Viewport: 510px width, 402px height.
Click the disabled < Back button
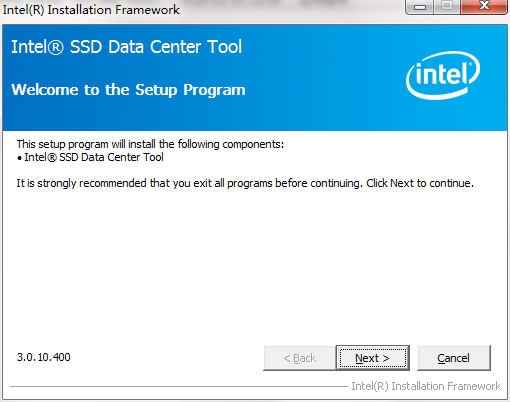click(299, 358)
